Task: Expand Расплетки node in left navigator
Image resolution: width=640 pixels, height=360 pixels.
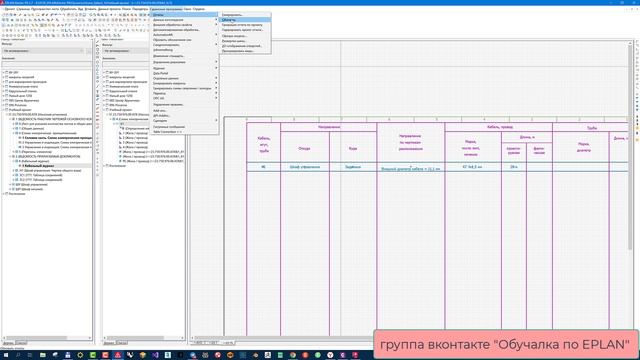Action: tap(4, 194)
